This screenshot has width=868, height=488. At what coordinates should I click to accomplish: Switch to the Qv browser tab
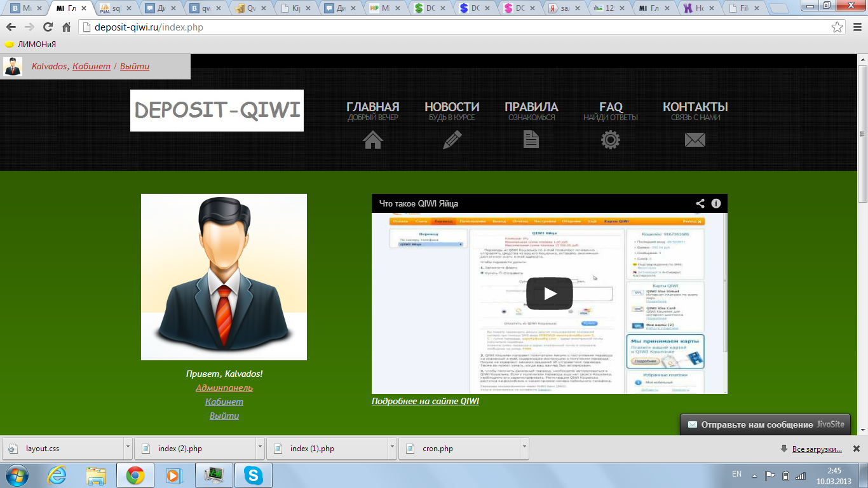(252, 9)
